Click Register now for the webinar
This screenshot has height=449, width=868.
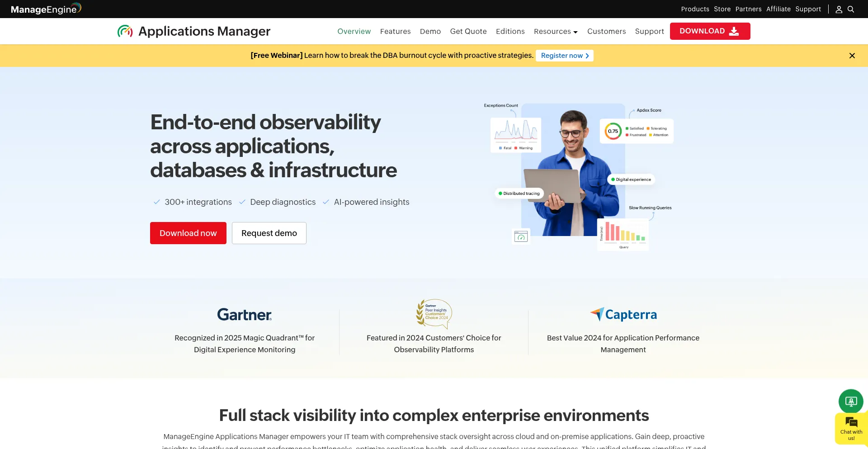(x=565, y=56)
